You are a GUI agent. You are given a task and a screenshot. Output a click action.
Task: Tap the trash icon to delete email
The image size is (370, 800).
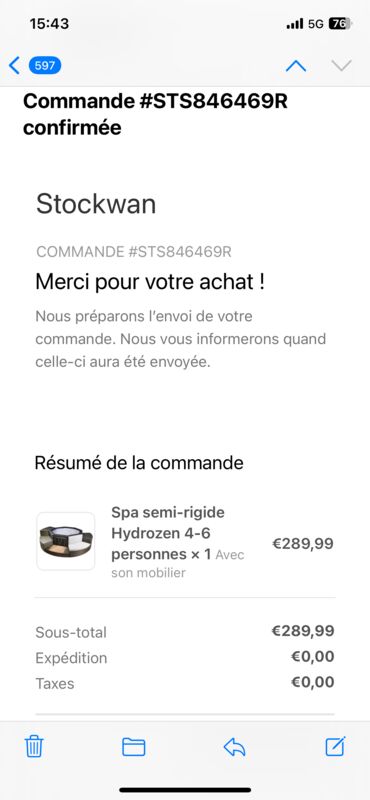(x=34, y=746)
